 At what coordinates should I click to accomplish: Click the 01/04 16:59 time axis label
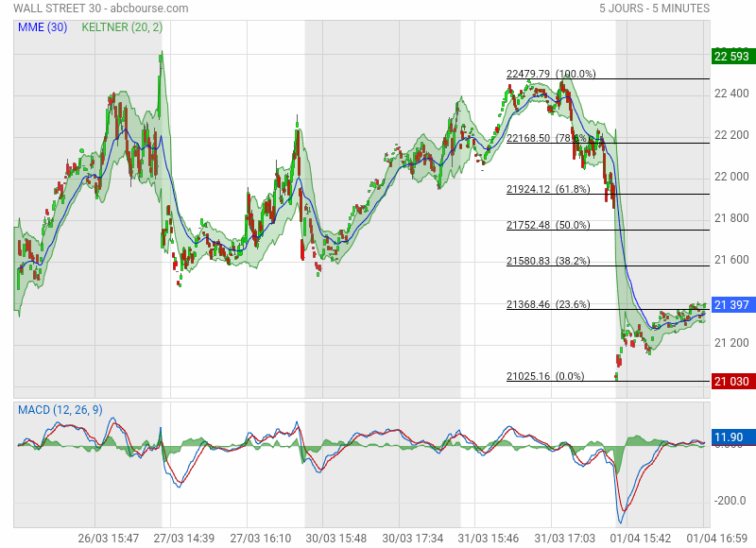716,539
